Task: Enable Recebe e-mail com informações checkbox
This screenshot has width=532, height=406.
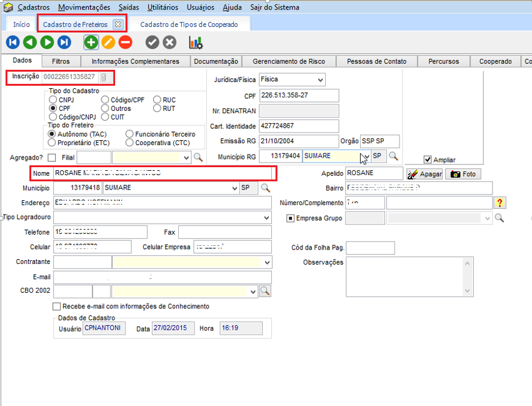Action: [x=57, y=307]
